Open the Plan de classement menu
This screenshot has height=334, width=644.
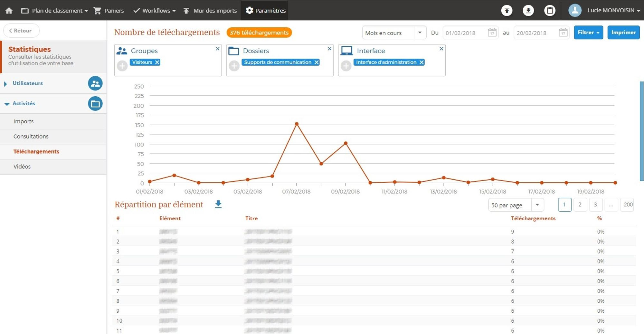[54, 11]
